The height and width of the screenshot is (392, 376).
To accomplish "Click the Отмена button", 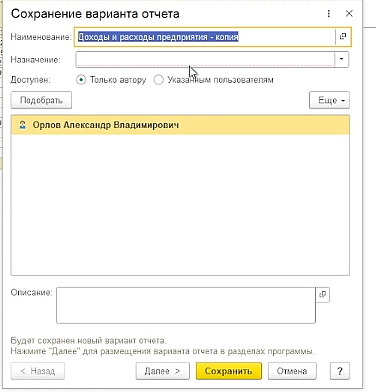I will [x=292, y=371].
